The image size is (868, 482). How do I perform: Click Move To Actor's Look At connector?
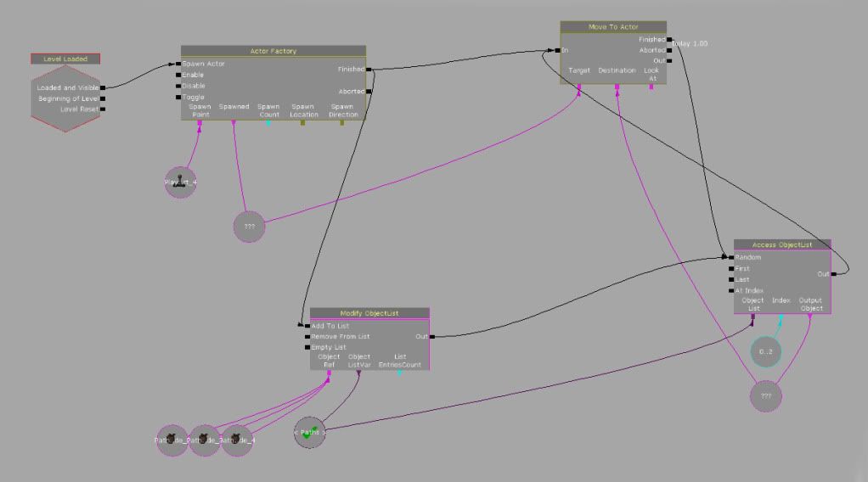(651, 87)
